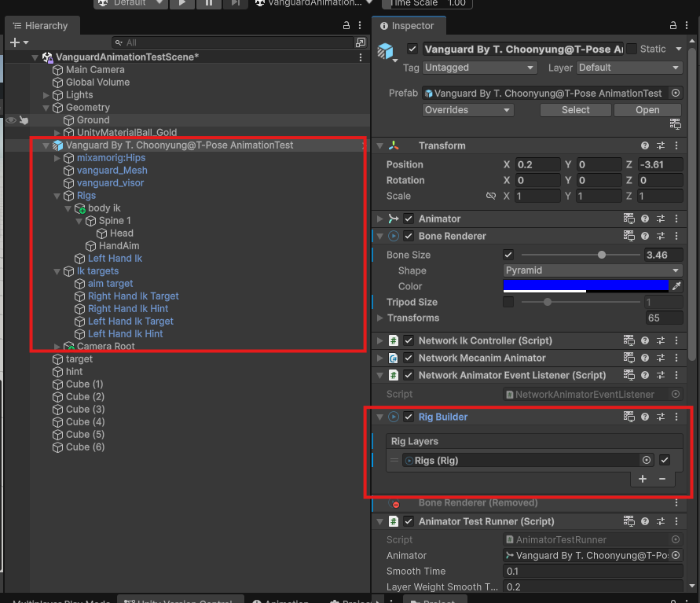Toggle the GameObject active checkbox
Image resolution: width=700 pixels, height=603 pixels.
412,49
